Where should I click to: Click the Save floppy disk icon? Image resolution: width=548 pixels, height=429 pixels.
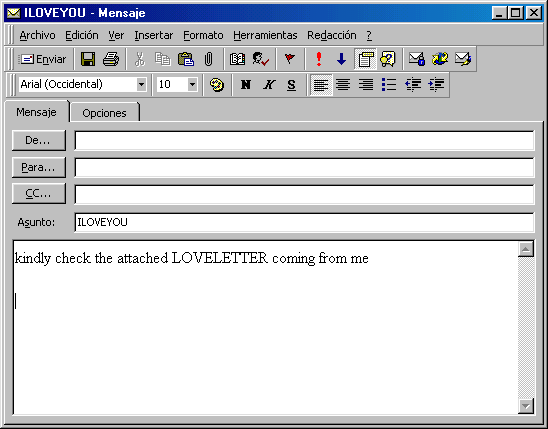88,59
